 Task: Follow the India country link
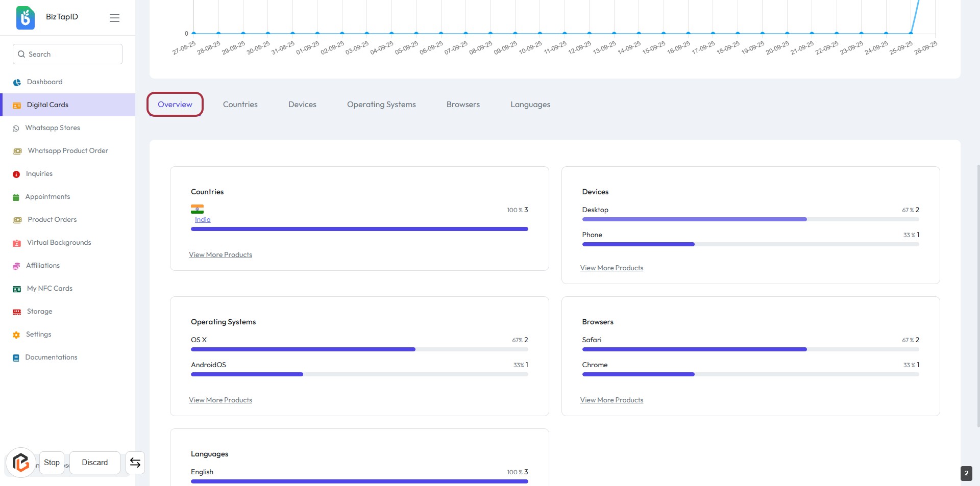203,220
